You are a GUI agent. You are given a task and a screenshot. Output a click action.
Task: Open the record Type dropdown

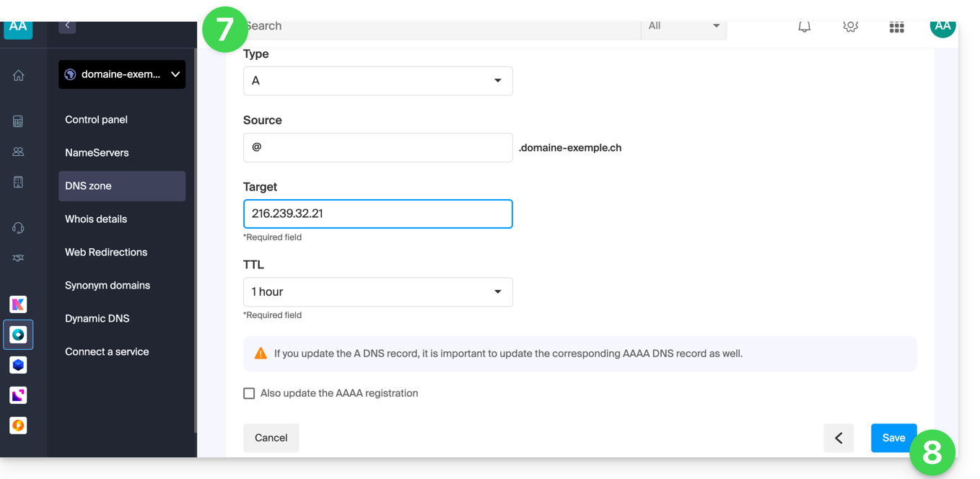(x=377, y=81)
